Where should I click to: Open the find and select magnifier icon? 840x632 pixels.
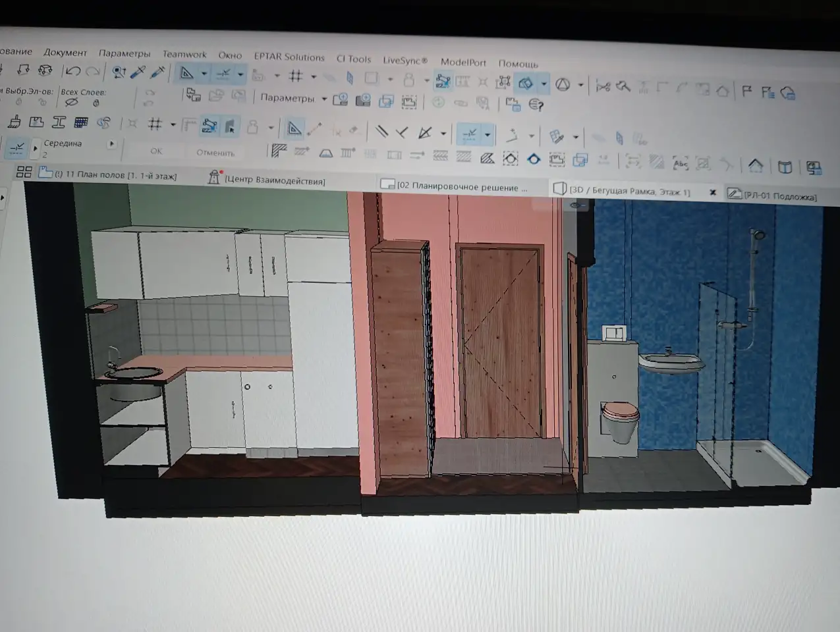pyautogui.click(x=119, y=71)
